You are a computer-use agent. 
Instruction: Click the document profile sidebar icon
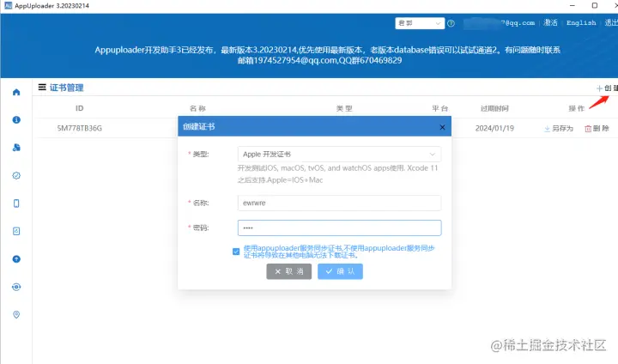pyautogui.click(x=16, y=231)
